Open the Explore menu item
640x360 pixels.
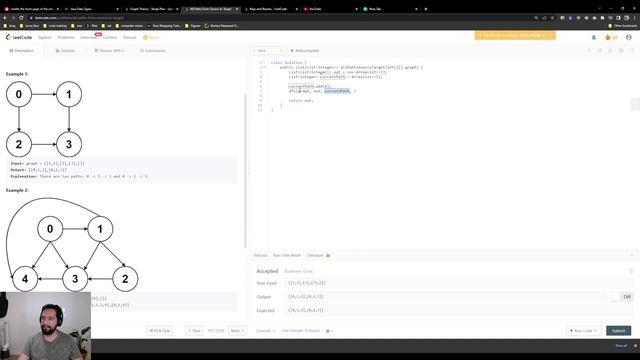click(x=44, y=38)
